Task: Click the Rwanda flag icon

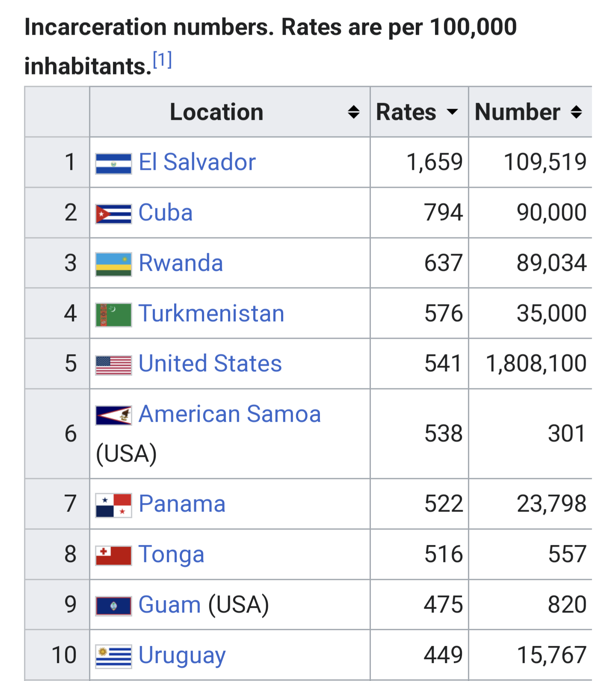Action: pyautogui.click(x=113, y=264)
